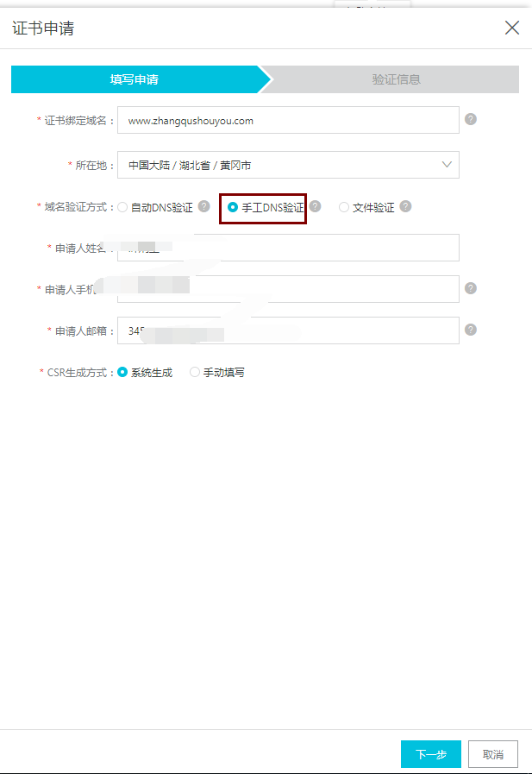532x774 pixels.
Task: Click help icon next to 手工DNS验证
Action: tap(316, 206)
